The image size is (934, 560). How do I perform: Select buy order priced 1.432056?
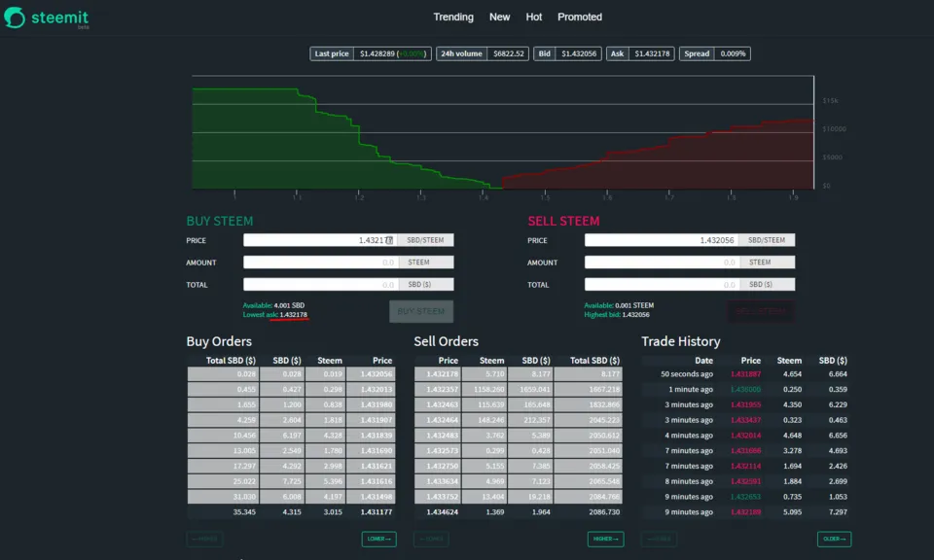[x=291, y=374]
